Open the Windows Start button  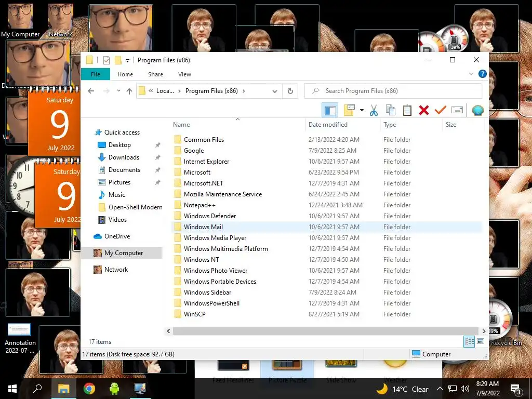[12, 389]
